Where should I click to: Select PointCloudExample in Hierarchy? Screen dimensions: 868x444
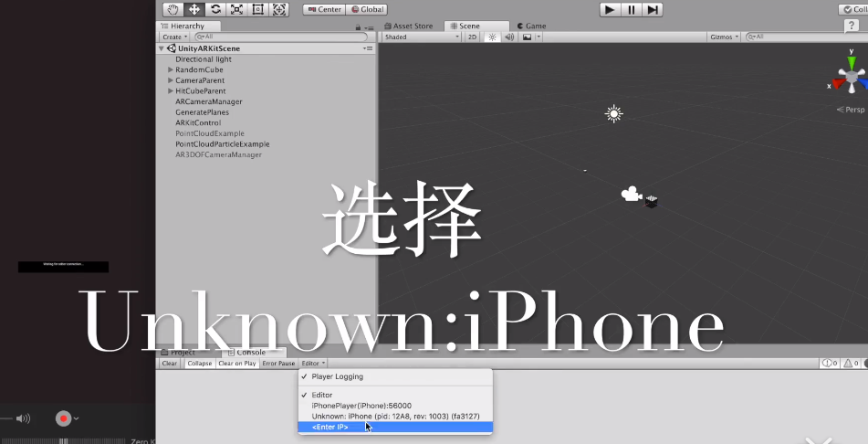pos(210,133)
